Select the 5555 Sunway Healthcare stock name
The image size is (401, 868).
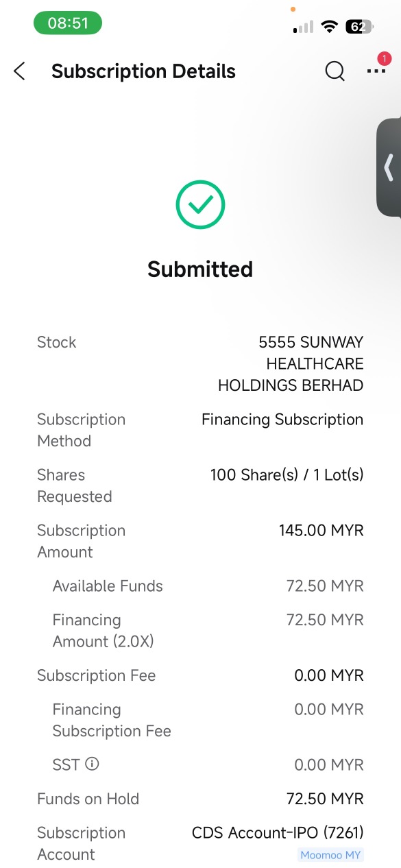coord(291,363)
